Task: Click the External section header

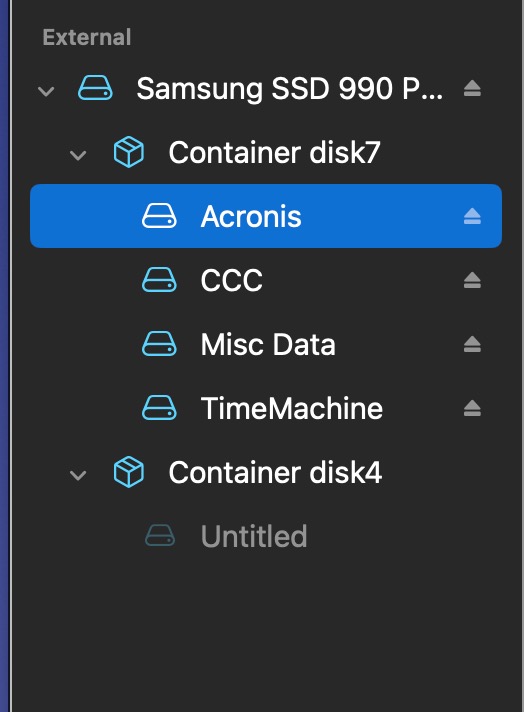Action: click(87, 37)
